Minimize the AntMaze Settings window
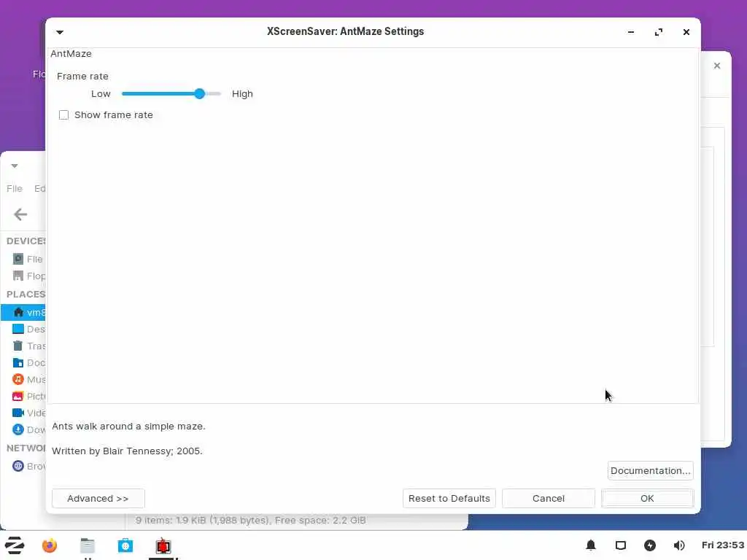The width and height of the screenshot is (747, 560). pos(631,32)
